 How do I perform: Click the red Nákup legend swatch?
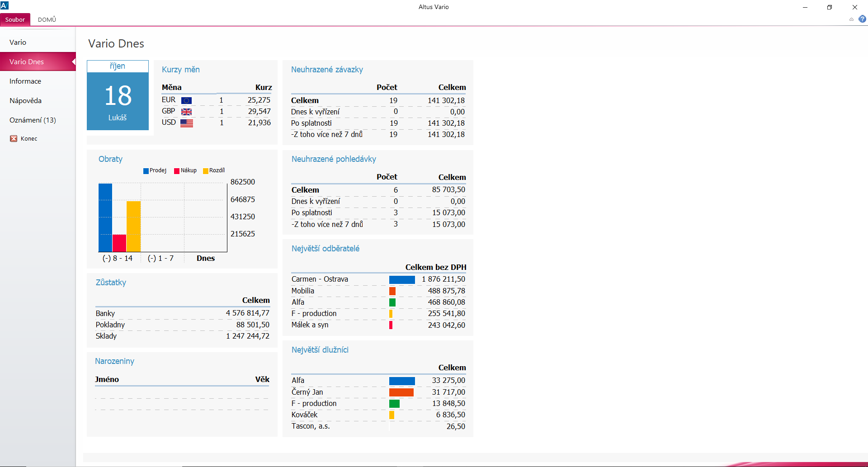(x=177, y=171)
